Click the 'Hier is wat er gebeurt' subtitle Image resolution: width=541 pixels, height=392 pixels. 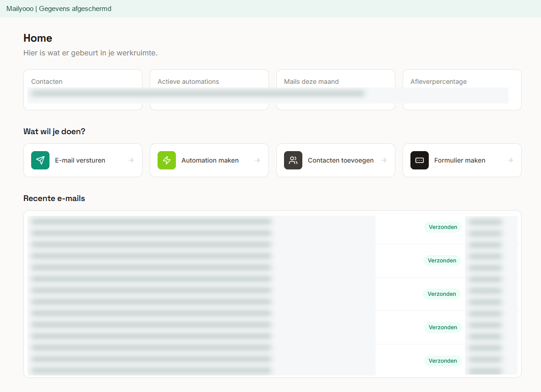coord(90,53)
